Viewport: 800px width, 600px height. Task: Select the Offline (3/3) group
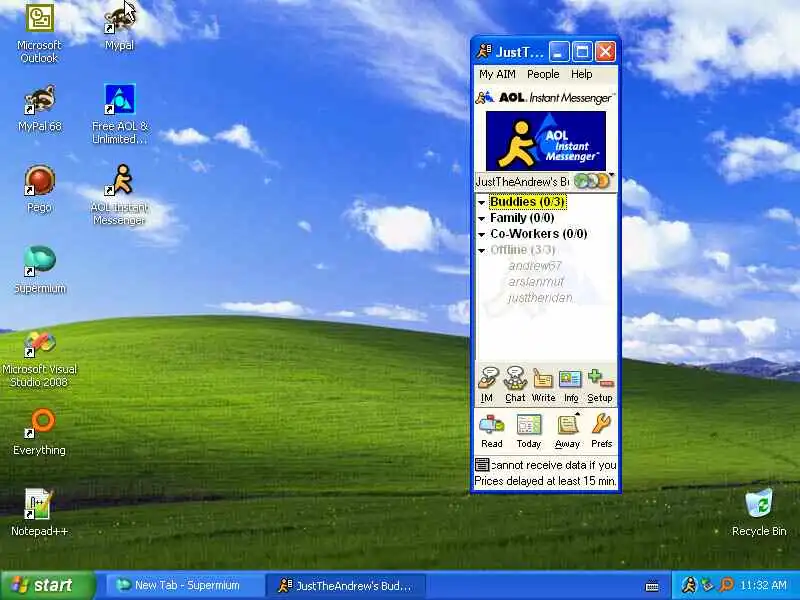[x=522, y=249]
